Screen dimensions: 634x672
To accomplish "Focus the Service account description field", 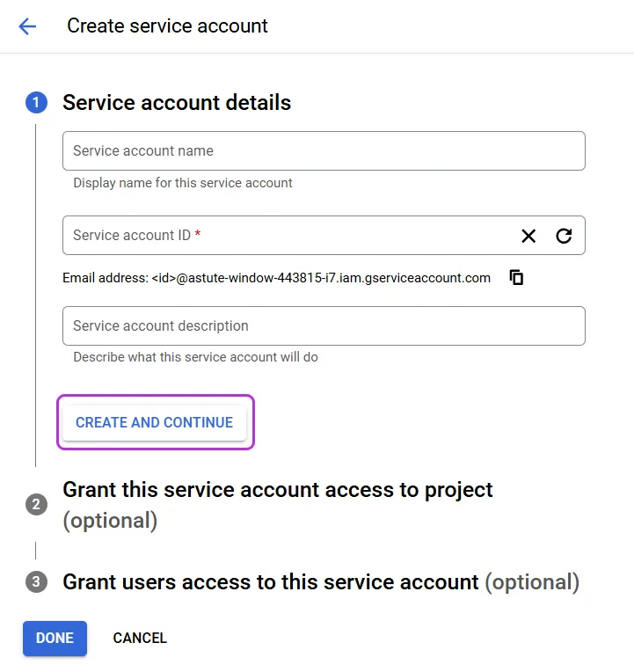I will (324, 325).
